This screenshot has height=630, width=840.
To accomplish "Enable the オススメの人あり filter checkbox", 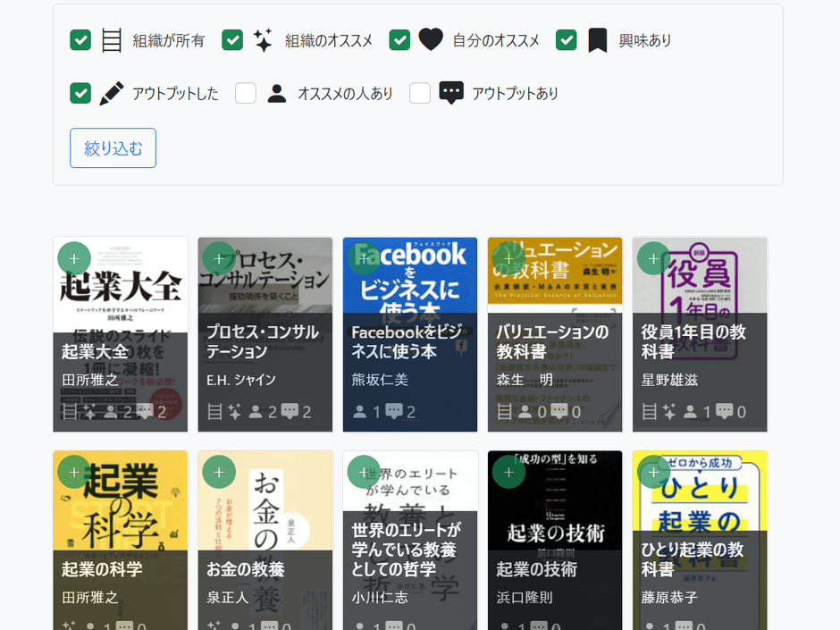I will click(x=246, y=92).
